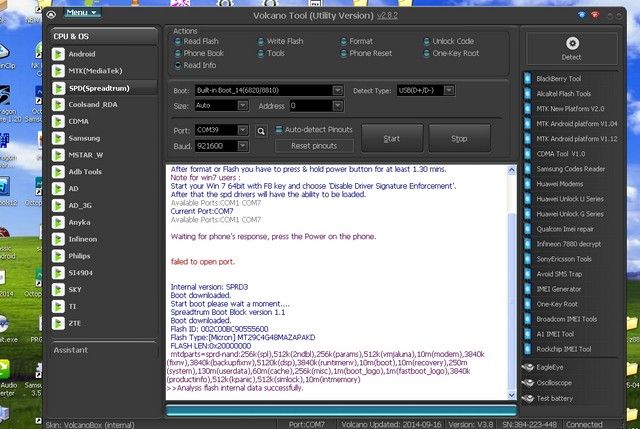Click the CPU & OS panel header

click(103, 36)
